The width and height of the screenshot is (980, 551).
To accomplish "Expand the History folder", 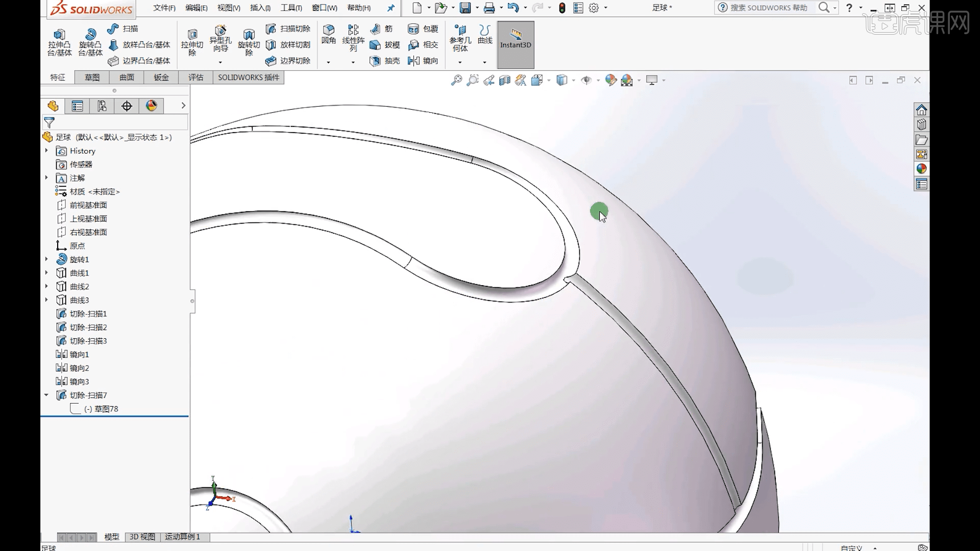I will [46, 151].
